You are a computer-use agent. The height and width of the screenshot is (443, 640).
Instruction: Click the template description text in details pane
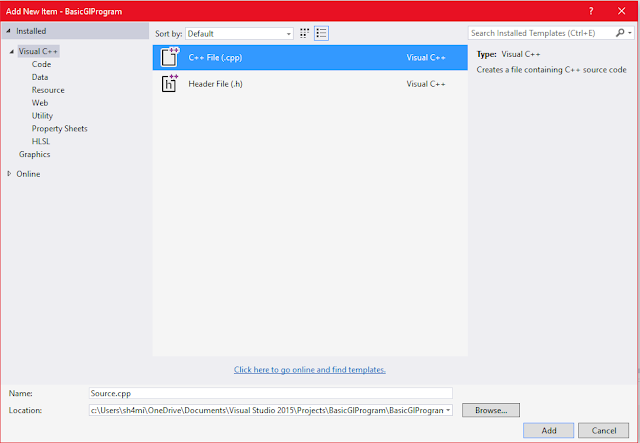pyautogui.click(x=551, y=70)
